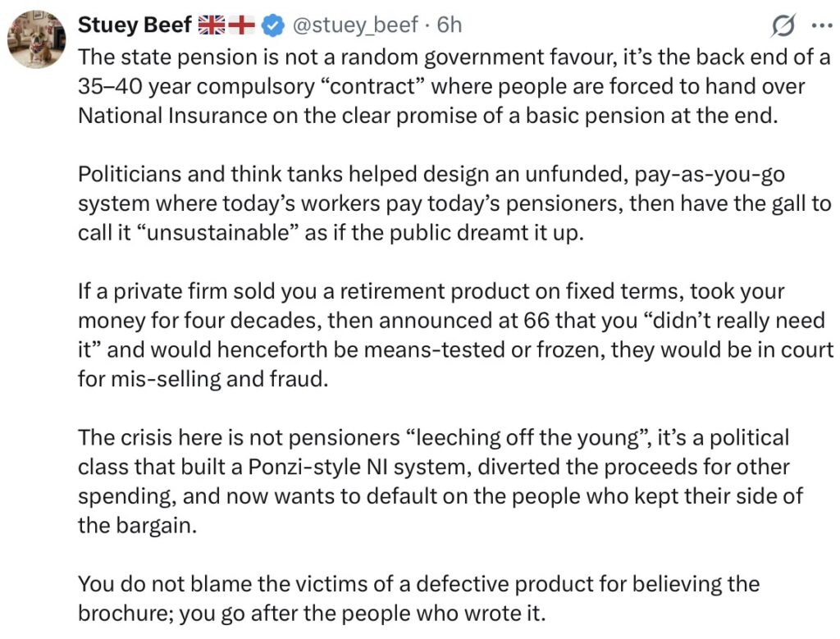This screenshot has height=639, width=840.
Task: Open the bulldog profile avatar
Action: coord(36,39)
